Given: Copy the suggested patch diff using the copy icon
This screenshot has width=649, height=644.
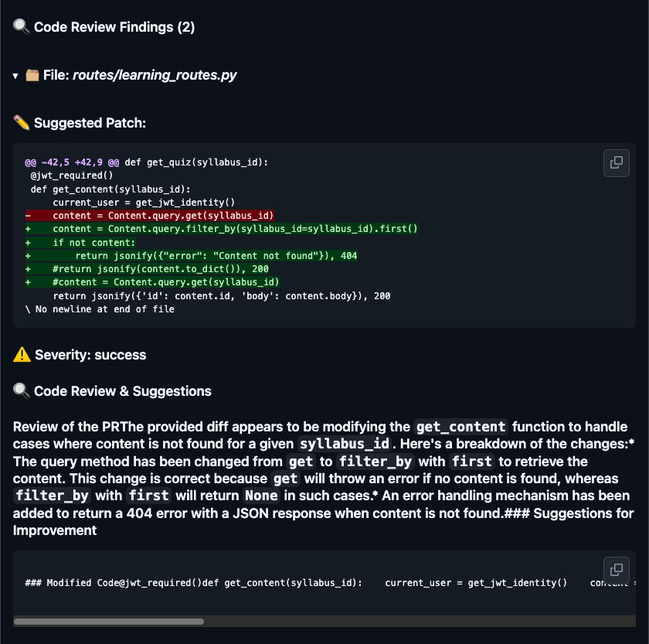Looking at the screenshot, I should pyautogui.click(x=616, y=163).
